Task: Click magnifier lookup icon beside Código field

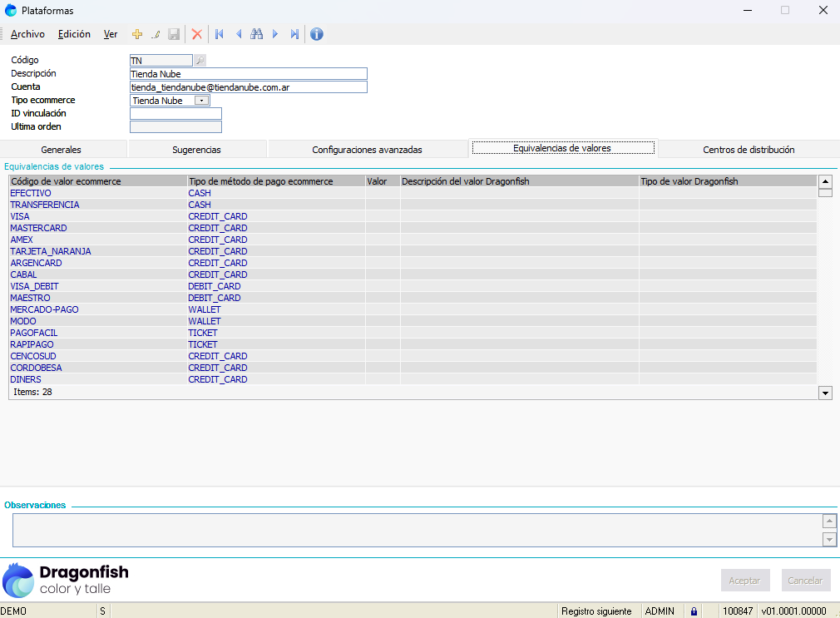Action: pos(200,60)
